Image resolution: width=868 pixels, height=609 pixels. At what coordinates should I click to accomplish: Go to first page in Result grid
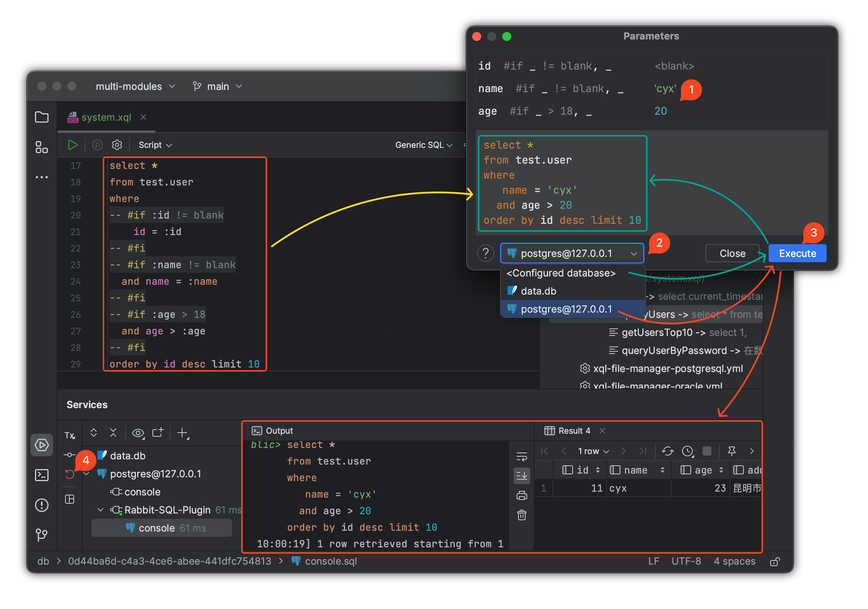tap(545, 451)
